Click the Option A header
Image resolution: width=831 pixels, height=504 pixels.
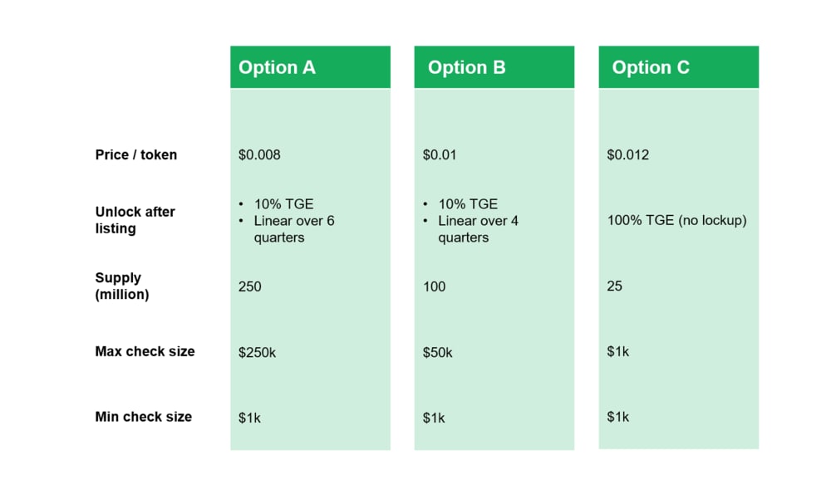[310, 67]
